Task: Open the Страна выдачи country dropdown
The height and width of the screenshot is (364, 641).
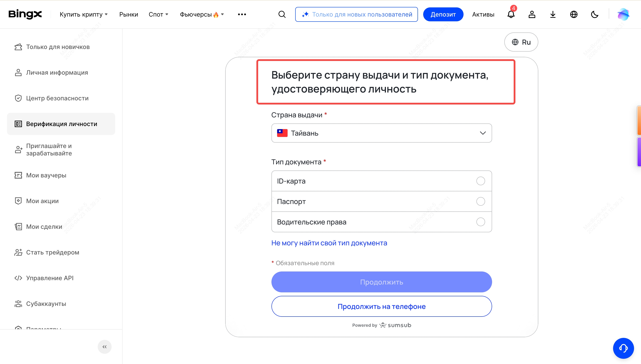Action: 382,133
